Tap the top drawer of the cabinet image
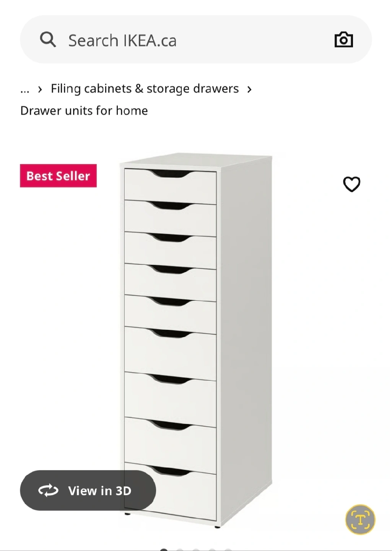 pos(170,186)
